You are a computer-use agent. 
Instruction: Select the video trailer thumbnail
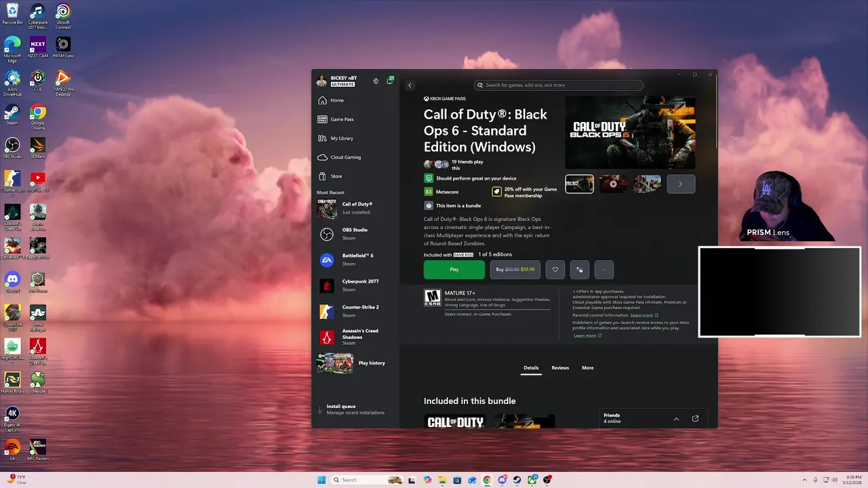coord(613,184)
